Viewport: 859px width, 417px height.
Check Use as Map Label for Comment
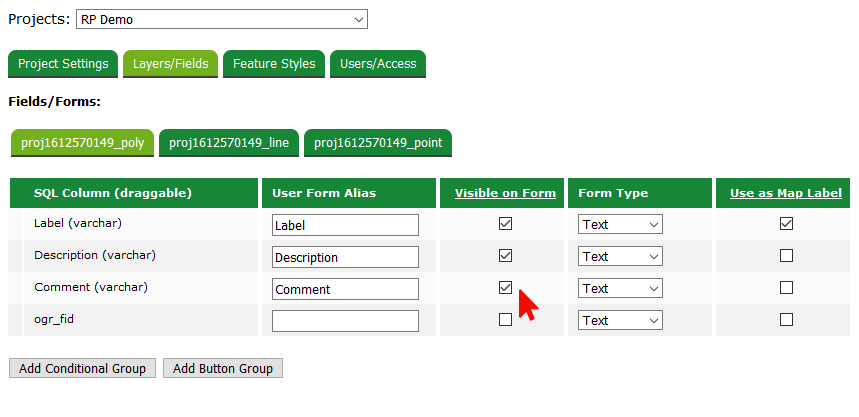pyautogui.click(x=786, y=288)
